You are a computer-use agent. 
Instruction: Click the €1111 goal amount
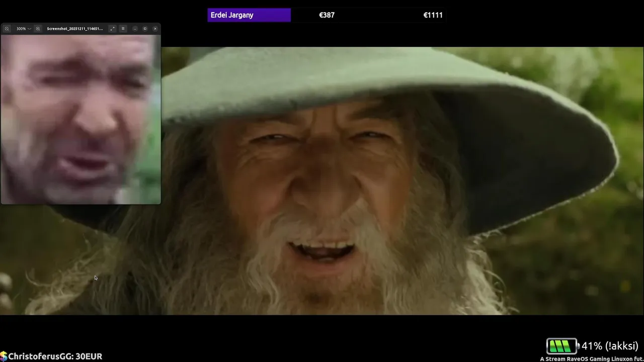click(433, 15)
